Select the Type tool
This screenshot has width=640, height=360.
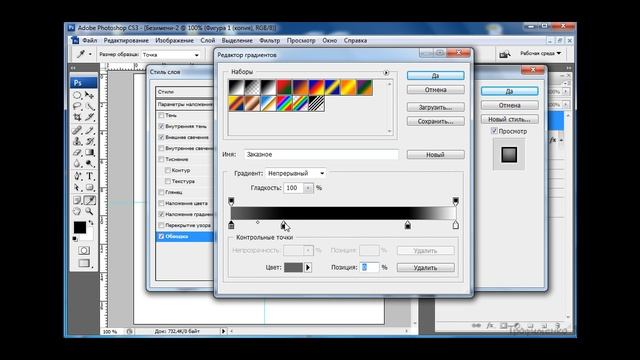coord(89,176)
